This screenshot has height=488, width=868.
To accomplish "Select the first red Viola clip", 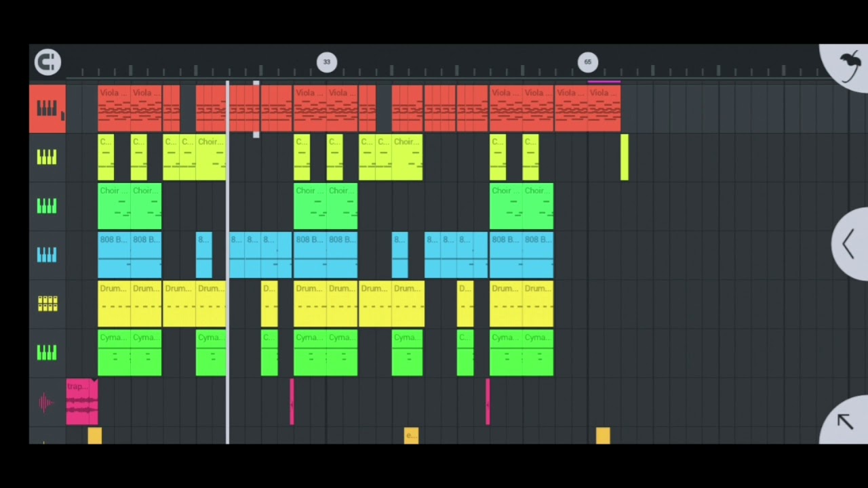I will coord(114,108).
